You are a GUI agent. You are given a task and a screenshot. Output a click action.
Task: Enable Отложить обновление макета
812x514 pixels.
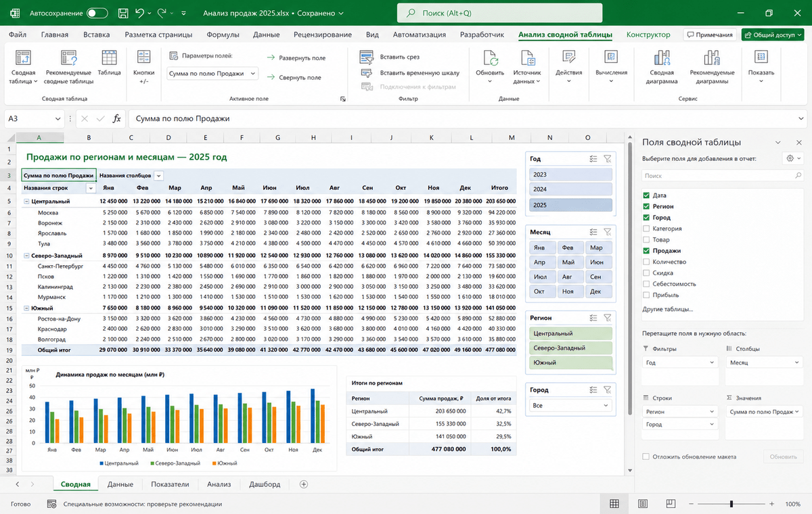tap(646, 457)
